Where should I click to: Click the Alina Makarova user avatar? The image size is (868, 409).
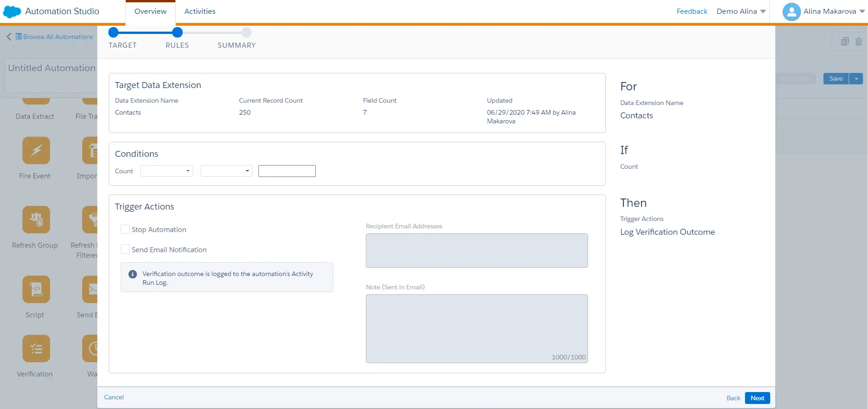791,11
